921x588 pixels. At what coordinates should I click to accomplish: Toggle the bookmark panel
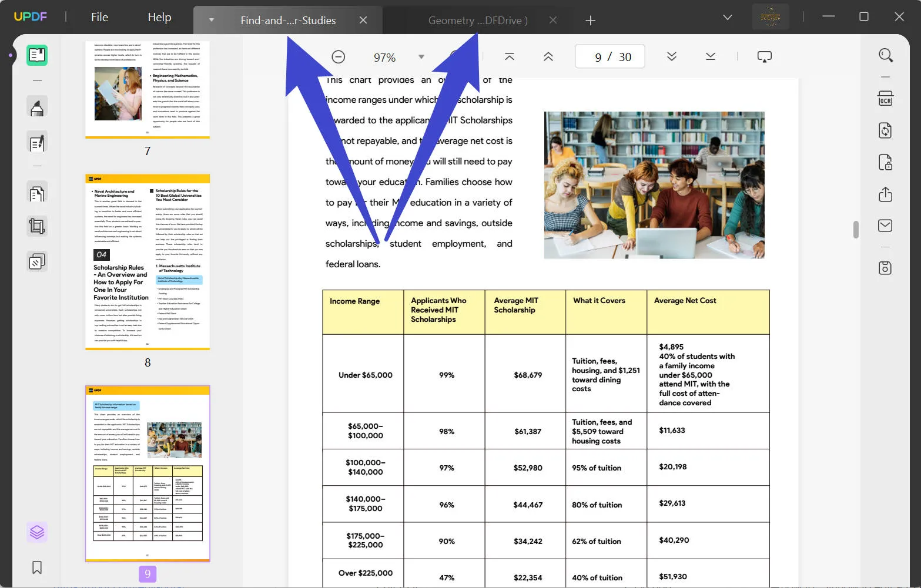(x=37, y=567)
